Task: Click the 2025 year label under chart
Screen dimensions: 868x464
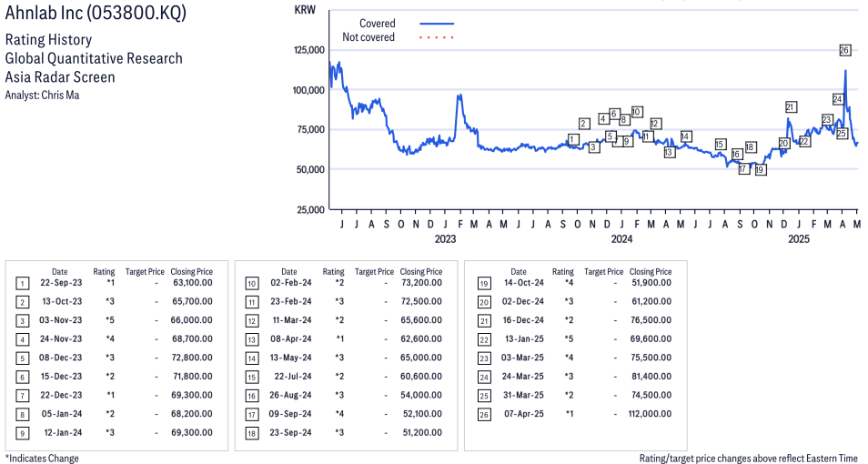Action: coord(798,238)
